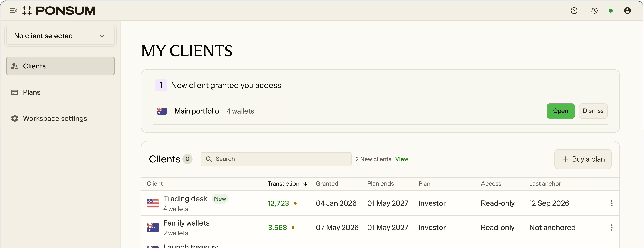Open Workspace settings
The image size is (644, 248).
tap(60, 118)
